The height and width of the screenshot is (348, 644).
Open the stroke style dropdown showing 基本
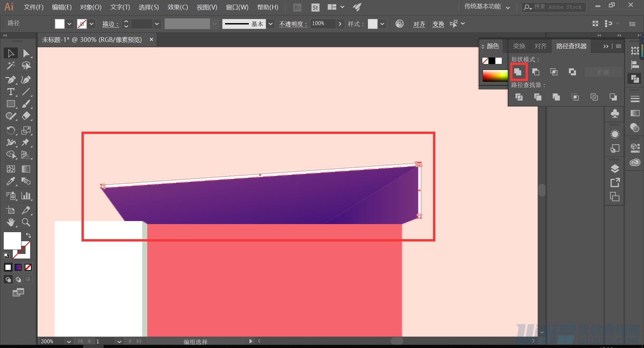click(x=270, y=24)
